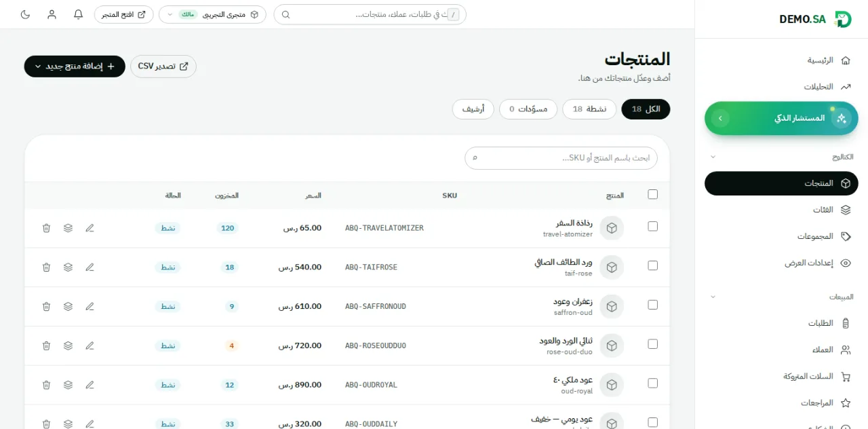Screen dimensions: 868x429
Task: Click the 540.00 ر.س price
Action: (x=300, y=267)
